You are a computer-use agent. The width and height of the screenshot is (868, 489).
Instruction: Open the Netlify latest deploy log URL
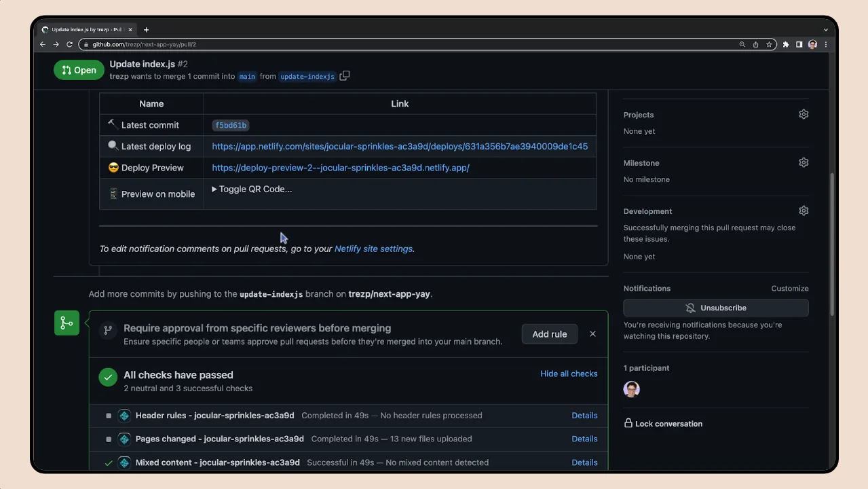(400, 146)
